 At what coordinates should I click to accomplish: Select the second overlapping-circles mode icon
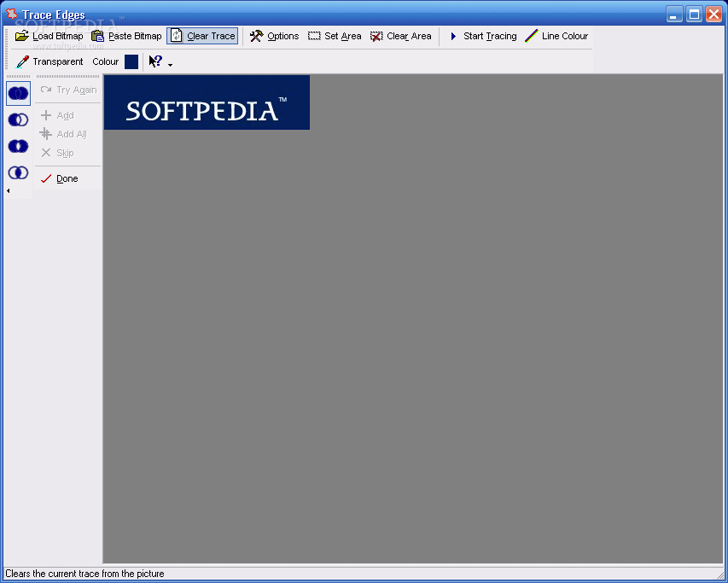tap(19, 120)
